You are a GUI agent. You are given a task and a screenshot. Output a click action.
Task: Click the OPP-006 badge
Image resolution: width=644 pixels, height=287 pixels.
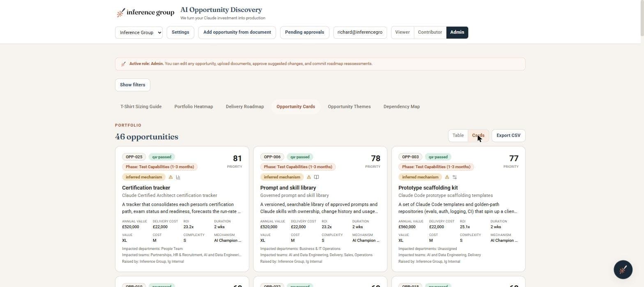point(272,157)
